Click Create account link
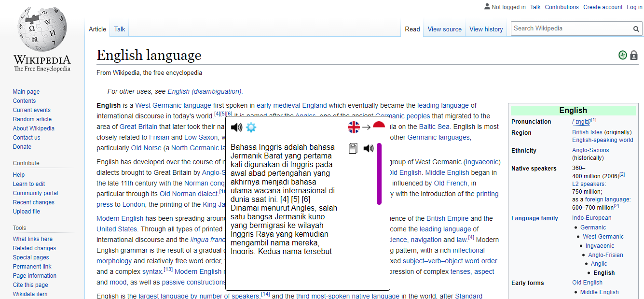This screenshot has height=299, width=644. 603,7
